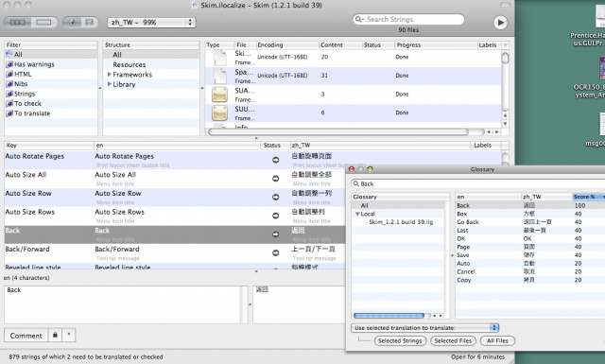Expand the Frameworks tree node
The height and width of the screenshot is (364, 605).
[x=110, y=74]
